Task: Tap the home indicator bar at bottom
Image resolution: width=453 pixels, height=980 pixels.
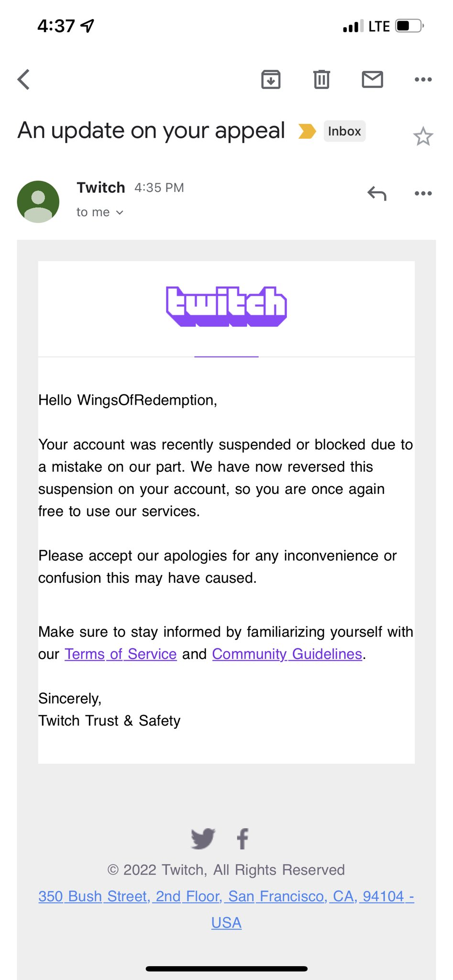Action: click(226, 969)
